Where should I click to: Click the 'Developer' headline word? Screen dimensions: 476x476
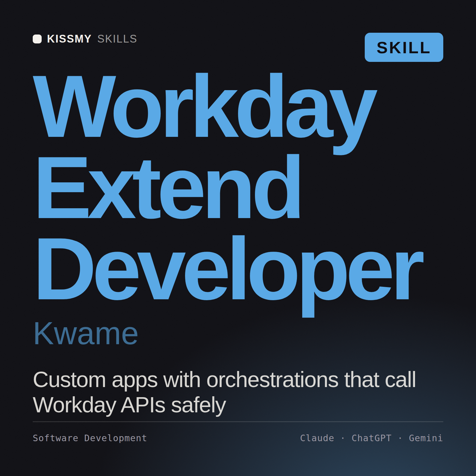click(x=230, y=276)
